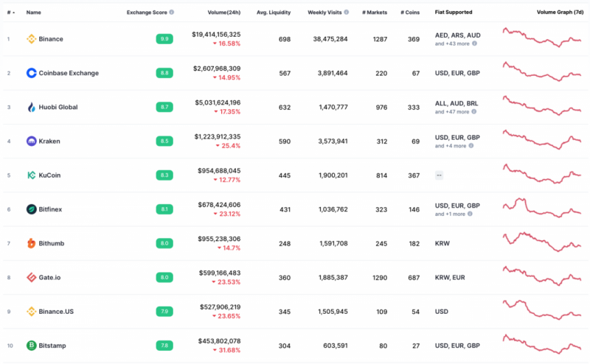Click the Gate.io red logo icon
Screen dimensions: 590x364
(x=31, y=278)
